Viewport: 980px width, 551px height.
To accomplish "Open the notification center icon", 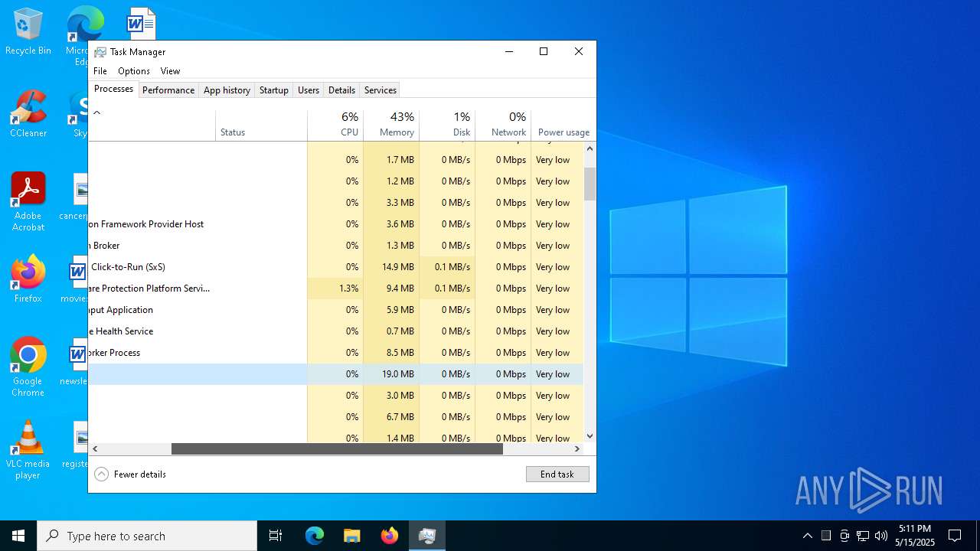I will [x=955, y=536].
